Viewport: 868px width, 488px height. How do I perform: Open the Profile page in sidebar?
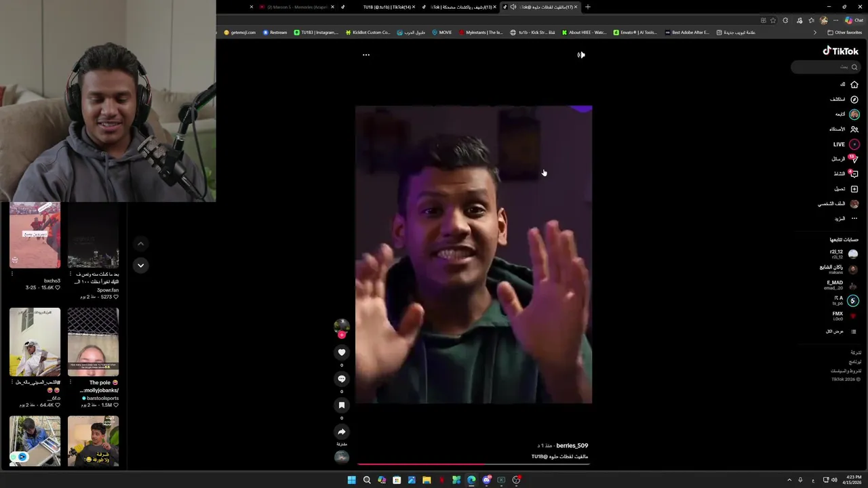[839, 204]
